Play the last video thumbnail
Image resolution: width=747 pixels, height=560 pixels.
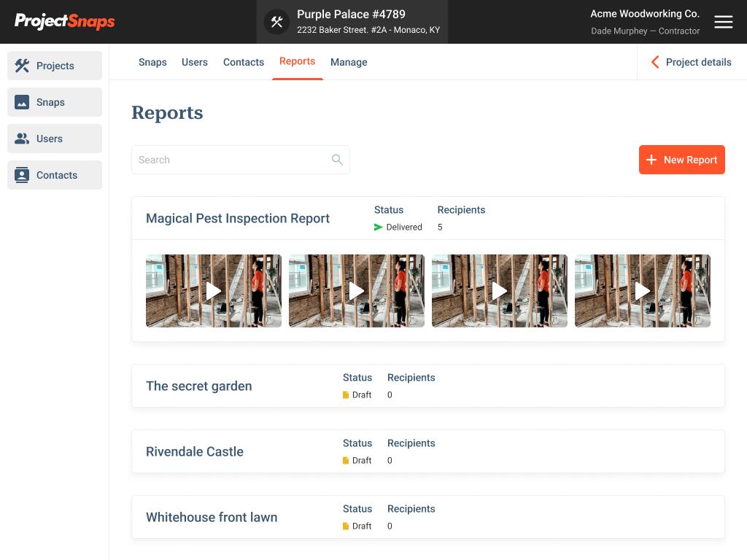[x=642, y=291]
